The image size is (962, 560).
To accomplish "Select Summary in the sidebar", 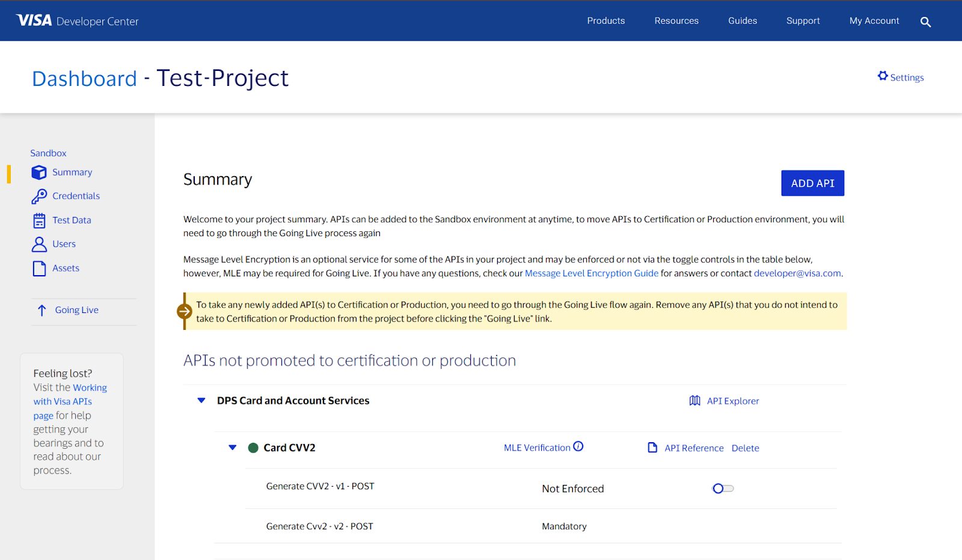I will (x=72, y=172).
